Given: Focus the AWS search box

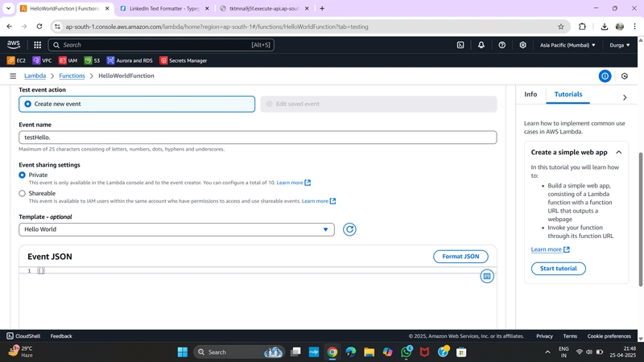Looking at the screenshot, I should [161, 45].
